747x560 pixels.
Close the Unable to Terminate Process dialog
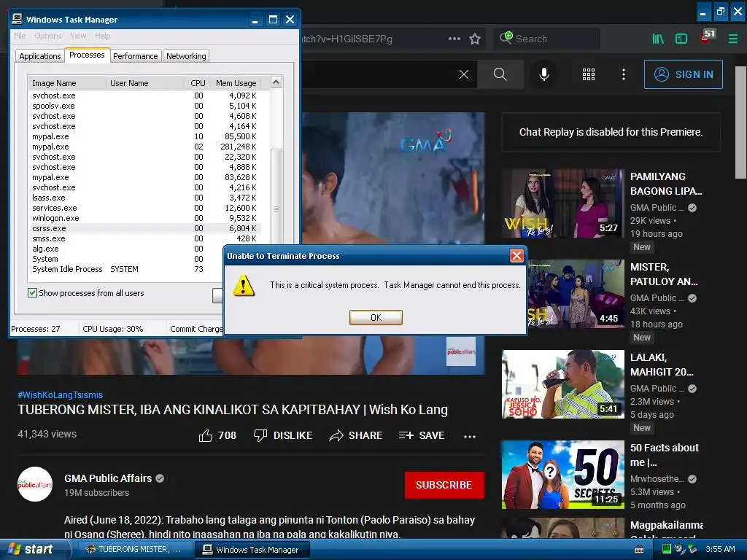pos(516,256)
